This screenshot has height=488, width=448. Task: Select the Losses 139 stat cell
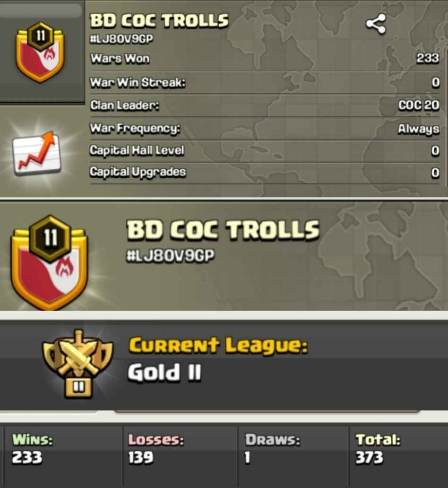pos(180,455)
